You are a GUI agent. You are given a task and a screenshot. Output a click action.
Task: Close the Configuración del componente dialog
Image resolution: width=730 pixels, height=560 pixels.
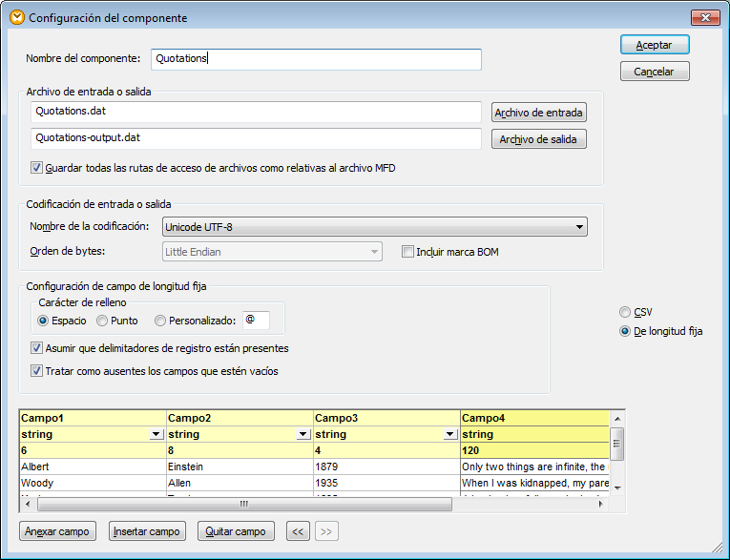704,17
